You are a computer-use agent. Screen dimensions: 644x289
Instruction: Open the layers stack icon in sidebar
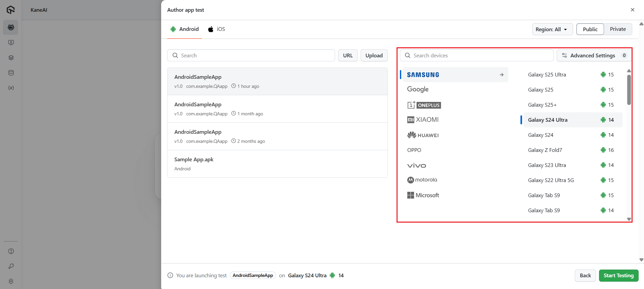(11, 58)
